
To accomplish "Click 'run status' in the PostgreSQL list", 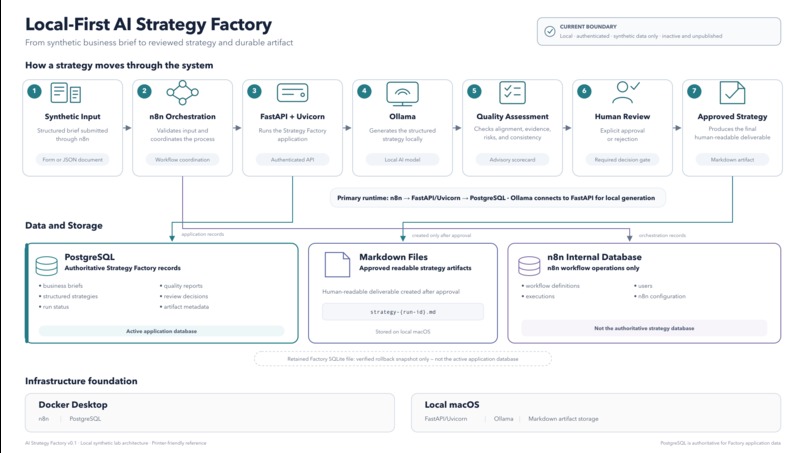I will click(56, 307).
